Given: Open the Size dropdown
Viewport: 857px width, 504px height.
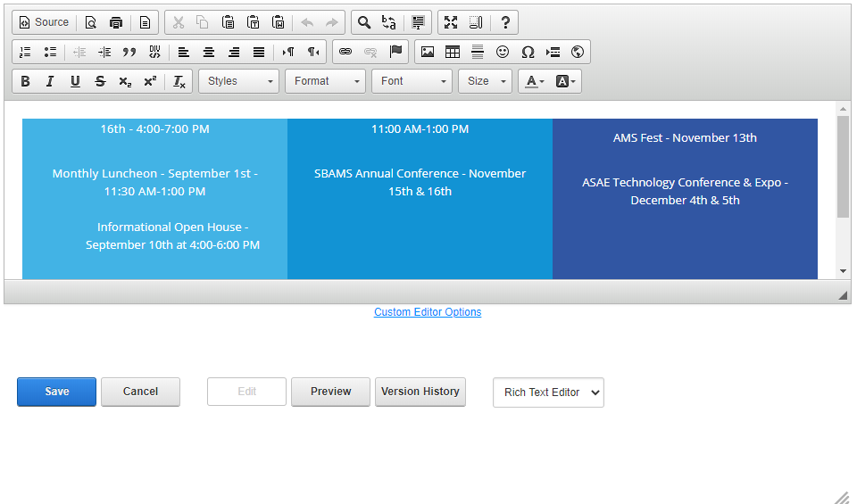Looking at the screenshot, I should coord(486,81).
